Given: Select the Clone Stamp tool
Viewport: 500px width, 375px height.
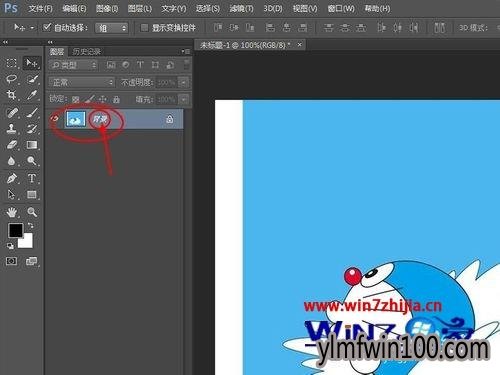Looking at the screenshot, I should pos(12,129).
